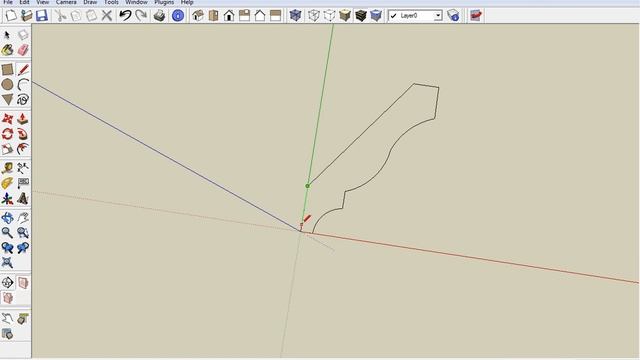640x360 pixels.
Task: Select Shaded face style
Action: [345, 16]
